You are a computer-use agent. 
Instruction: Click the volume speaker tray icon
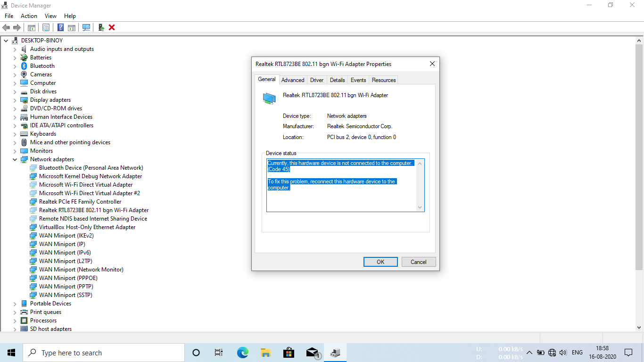coord(563,353)
